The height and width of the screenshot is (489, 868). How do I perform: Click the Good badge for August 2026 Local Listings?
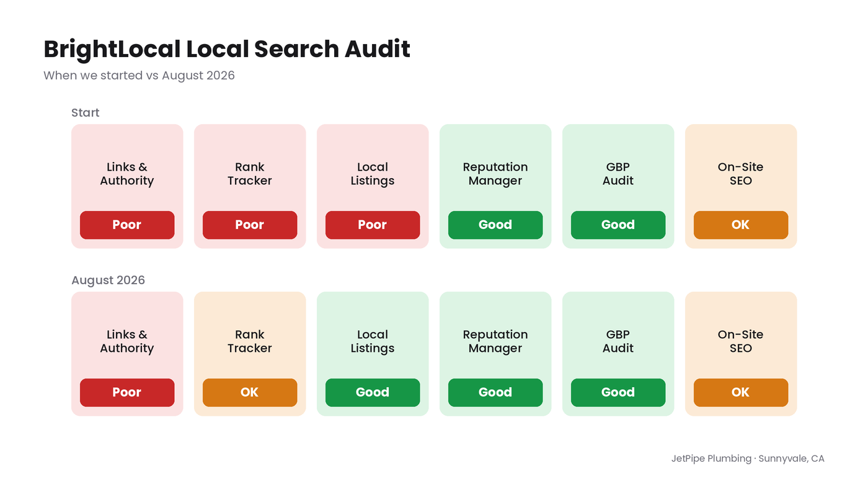coord(373,392)
